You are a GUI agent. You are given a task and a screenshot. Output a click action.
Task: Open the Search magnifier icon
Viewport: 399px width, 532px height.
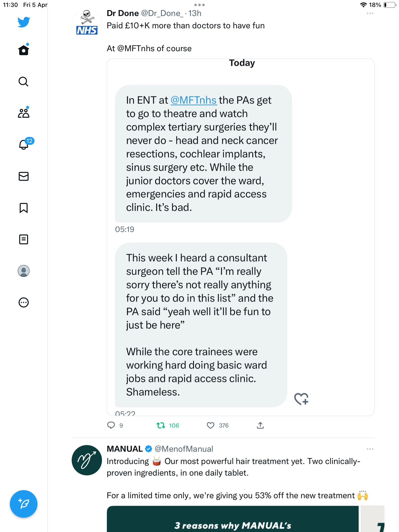click(x=24, y=82)
